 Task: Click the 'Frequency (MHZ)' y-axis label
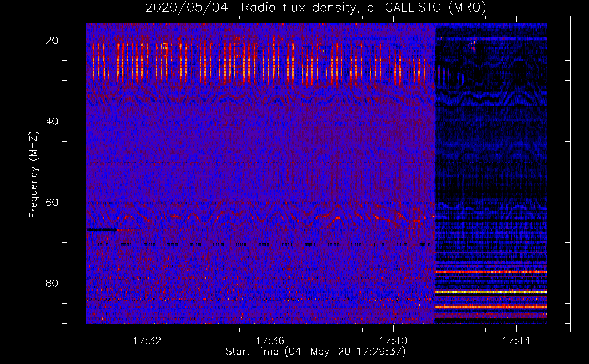[x=33, y=175]
